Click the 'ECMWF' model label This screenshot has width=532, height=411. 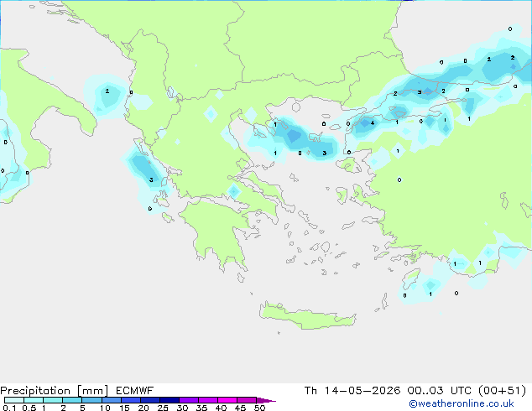point(135,391)
